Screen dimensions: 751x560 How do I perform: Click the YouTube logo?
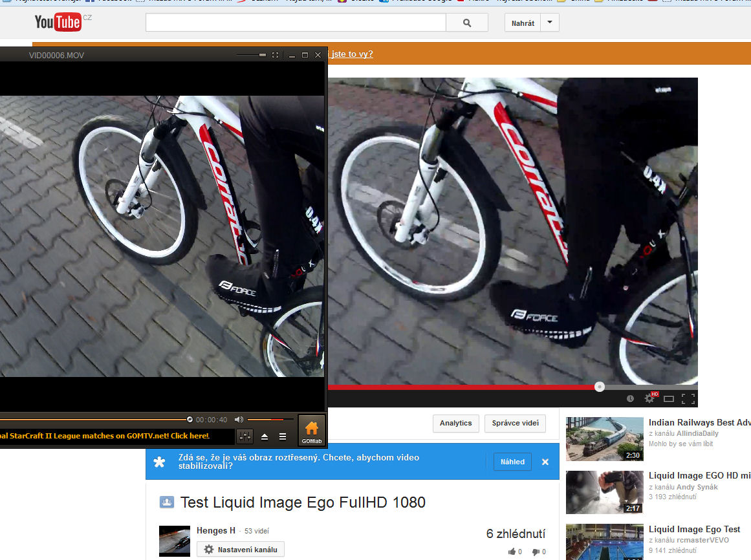(58, 22)
